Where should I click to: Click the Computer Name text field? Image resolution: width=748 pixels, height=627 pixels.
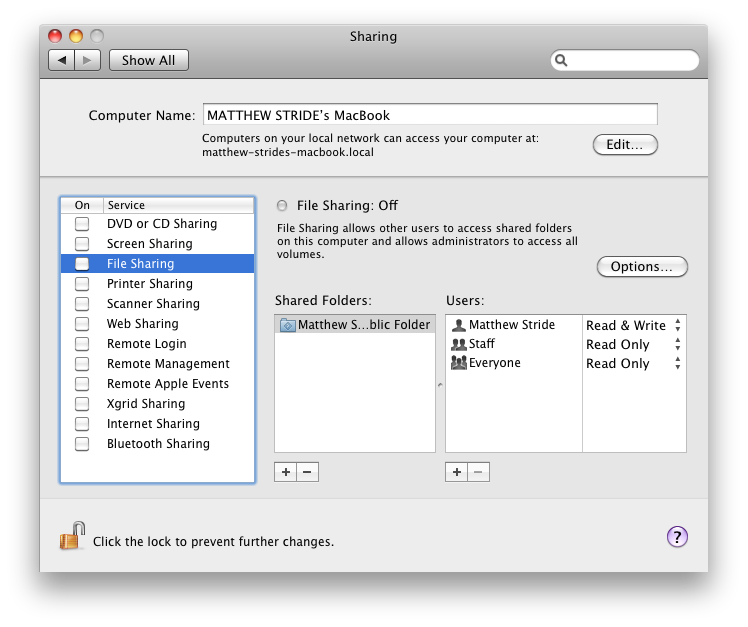click(430, 115)
